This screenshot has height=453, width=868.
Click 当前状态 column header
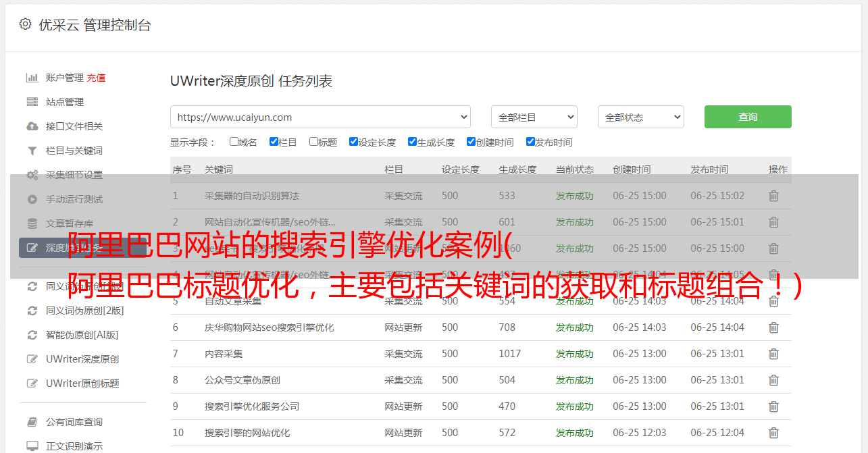tap(575, 169)
